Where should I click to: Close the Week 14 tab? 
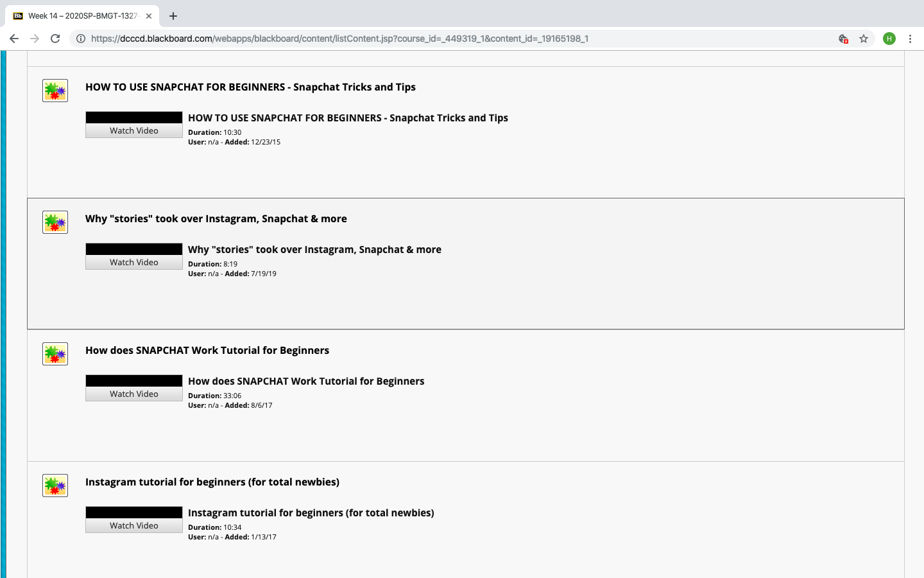[149, 16]
